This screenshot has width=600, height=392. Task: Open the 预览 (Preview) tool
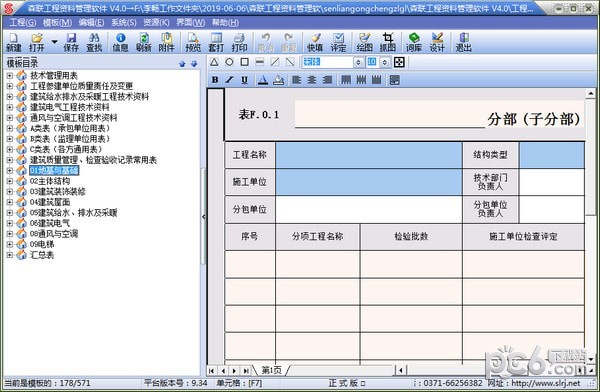[193, 42]
